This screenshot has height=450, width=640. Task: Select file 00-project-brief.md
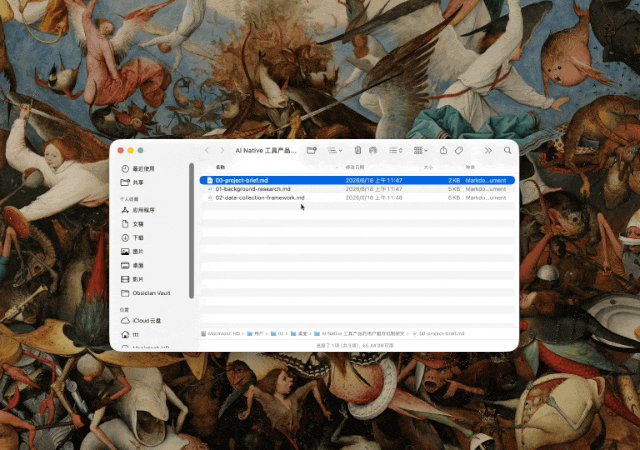[x=357, y=180]
